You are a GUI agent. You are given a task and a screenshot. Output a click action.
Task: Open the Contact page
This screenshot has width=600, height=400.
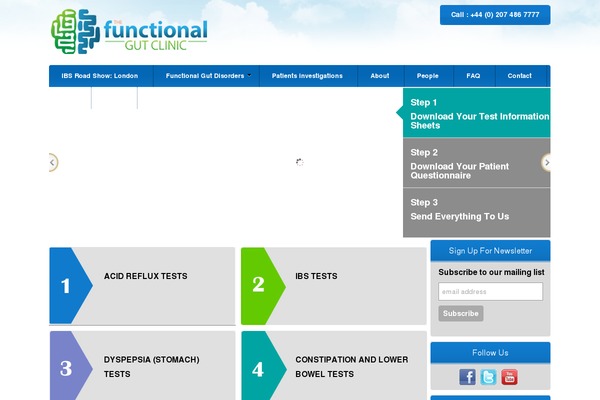[520, 76]
